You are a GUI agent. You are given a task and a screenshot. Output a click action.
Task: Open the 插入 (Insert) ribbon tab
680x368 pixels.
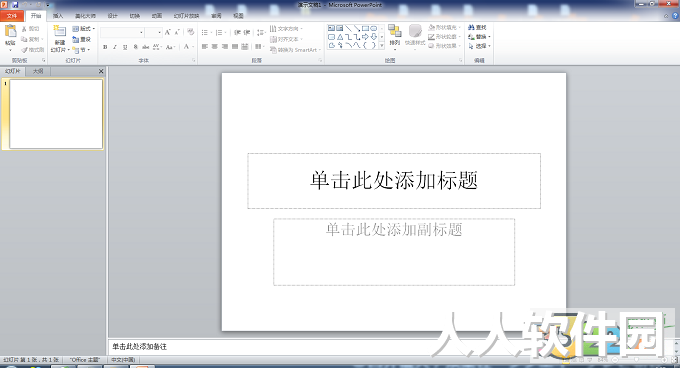[x=58, y=16]
